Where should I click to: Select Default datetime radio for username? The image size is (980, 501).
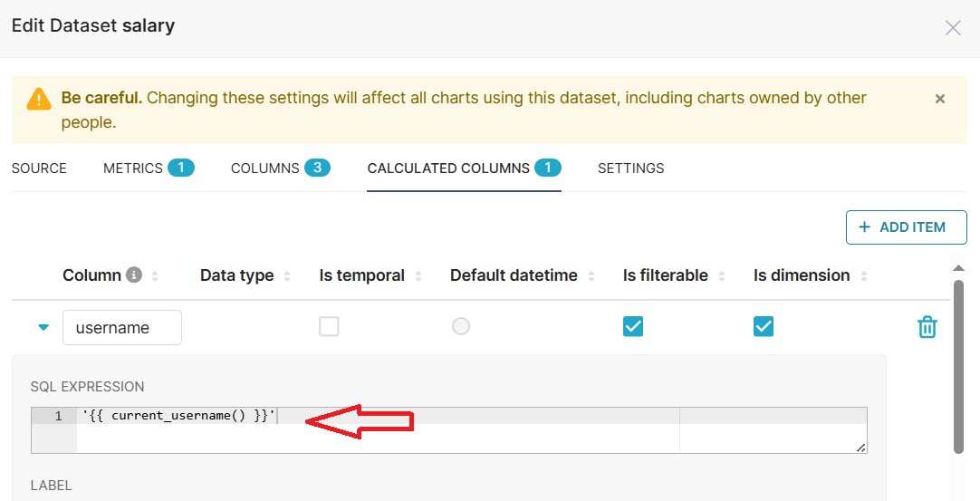pyautogui.click(x=461, y=326)
